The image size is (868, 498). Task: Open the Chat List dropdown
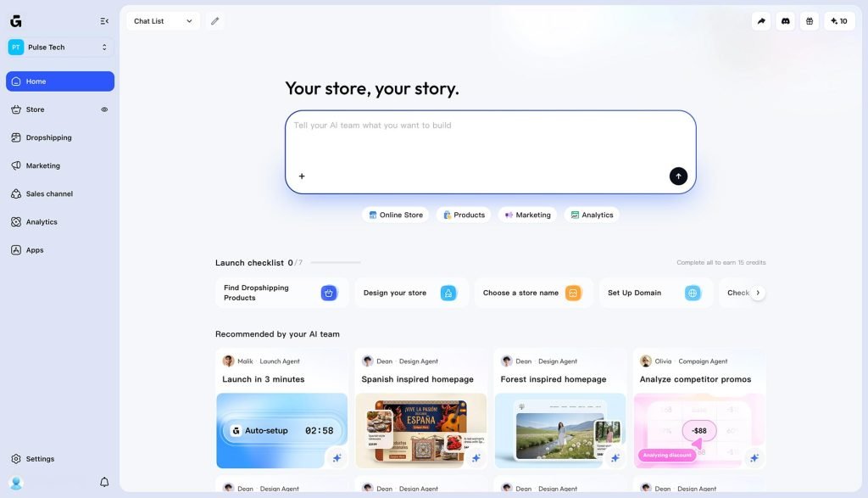click(163, 21)
